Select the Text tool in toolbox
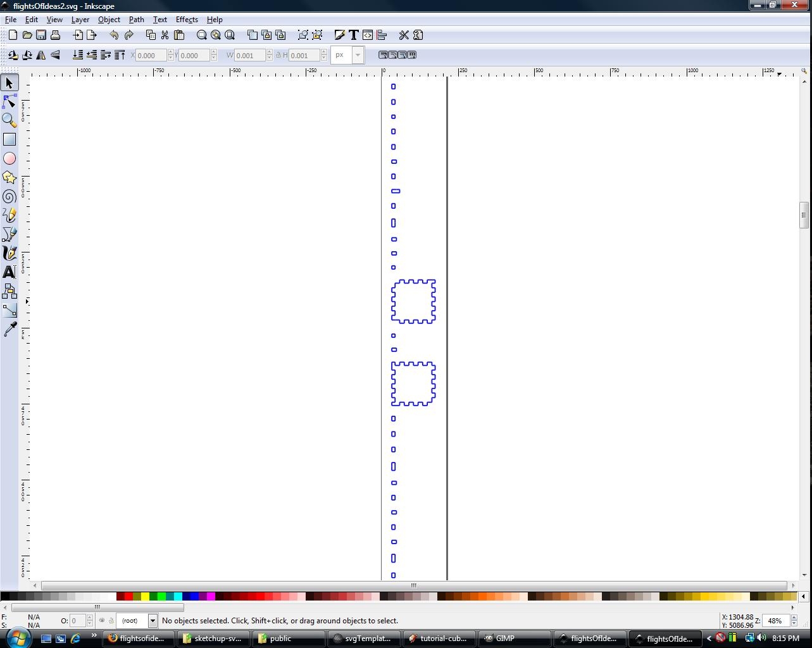This screenshot has width=812, height=648. pos(9,272)
